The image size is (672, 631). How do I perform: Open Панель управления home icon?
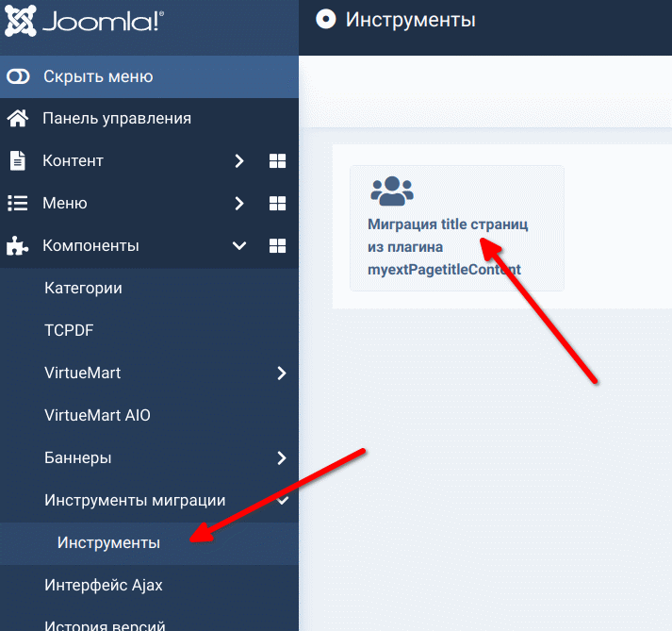coord(18,119)
